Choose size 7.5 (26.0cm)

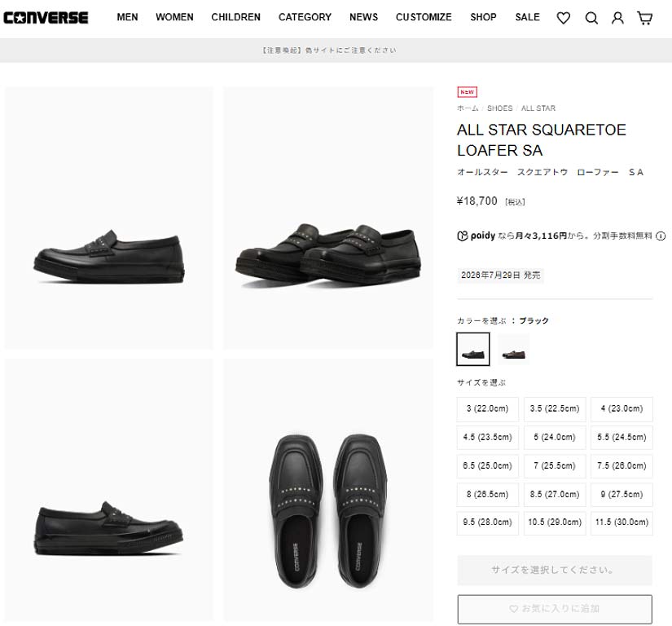(x=621, y=465)
